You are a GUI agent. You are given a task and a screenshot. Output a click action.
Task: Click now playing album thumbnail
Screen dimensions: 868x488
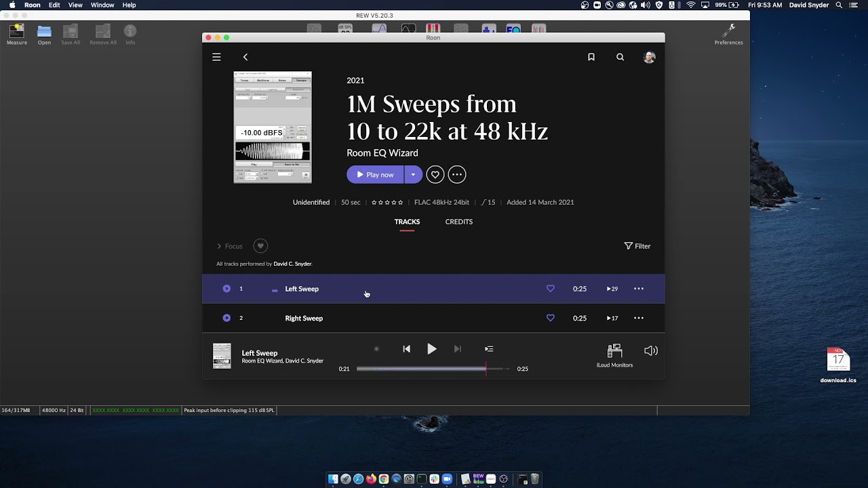pos(222,356)
